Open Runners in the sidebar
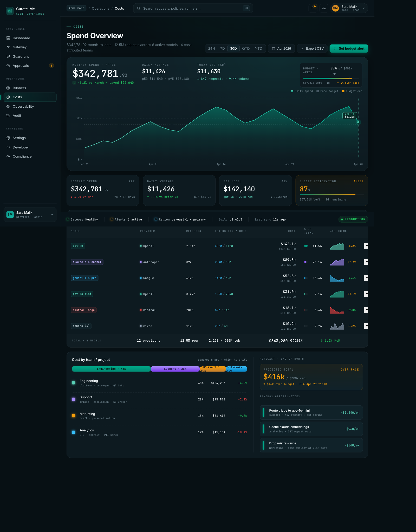416x532 pixels. pos(19,88)
